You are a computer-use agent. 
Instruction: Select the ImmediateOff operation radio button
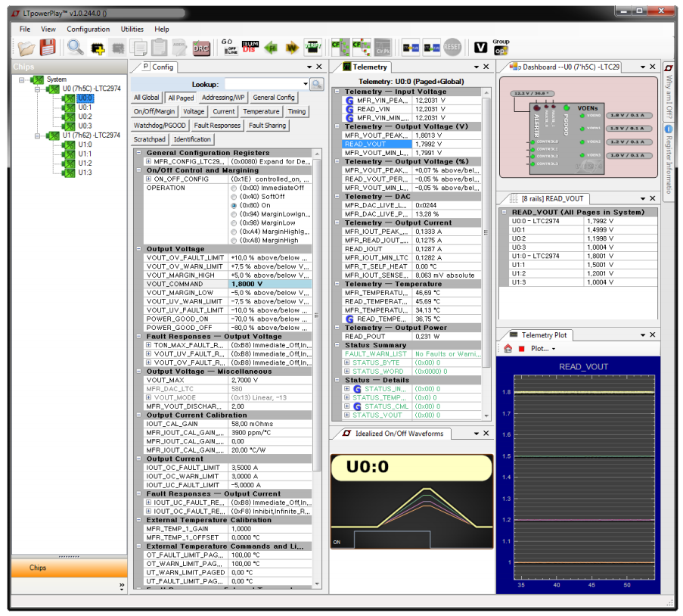click(234, 188)
